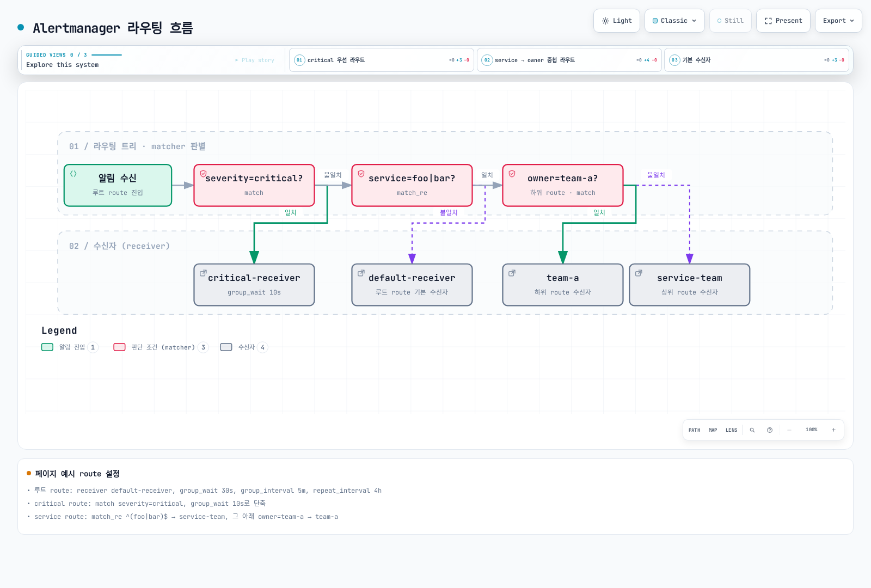Image resolution: width=871 pixels, height=588 pixels.
Task: Select guided view 03 기본 수신자
Action: click(x=757, y=60)
